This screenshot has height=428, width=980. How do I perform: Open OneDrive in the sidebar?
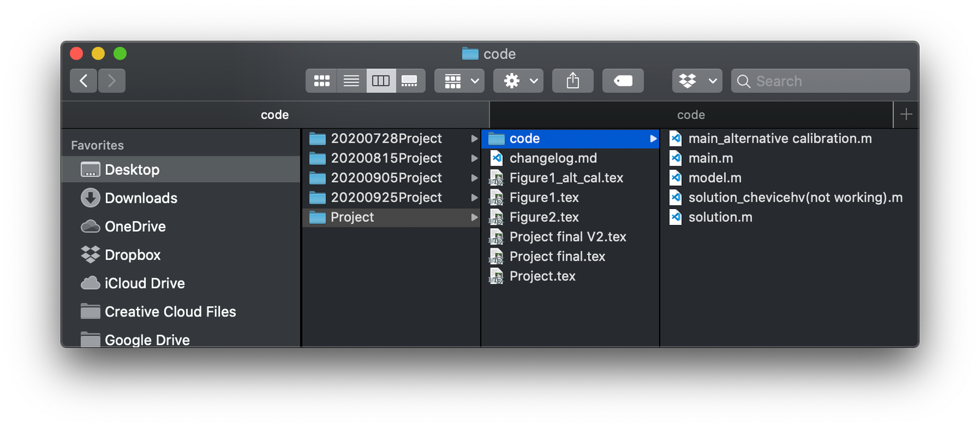click(x=181, y=226)
